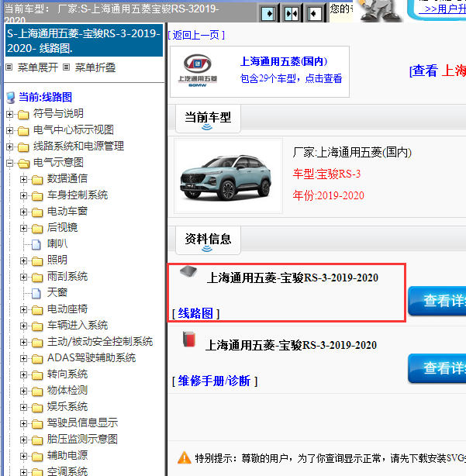Screen dimensions: 466x476
Task: Click the computer icon next to 当前:线路图
Action: 11,98
